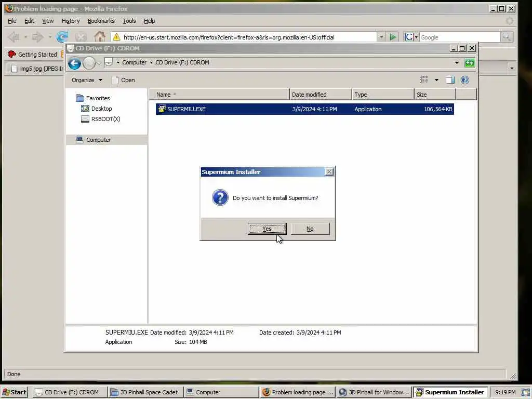Open Firefox View menu

(48, 21)
